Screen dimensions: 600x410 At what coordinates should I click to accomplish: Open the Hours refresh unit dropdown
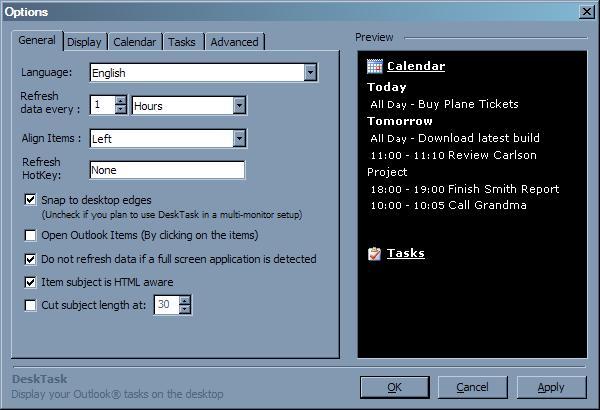239,105
